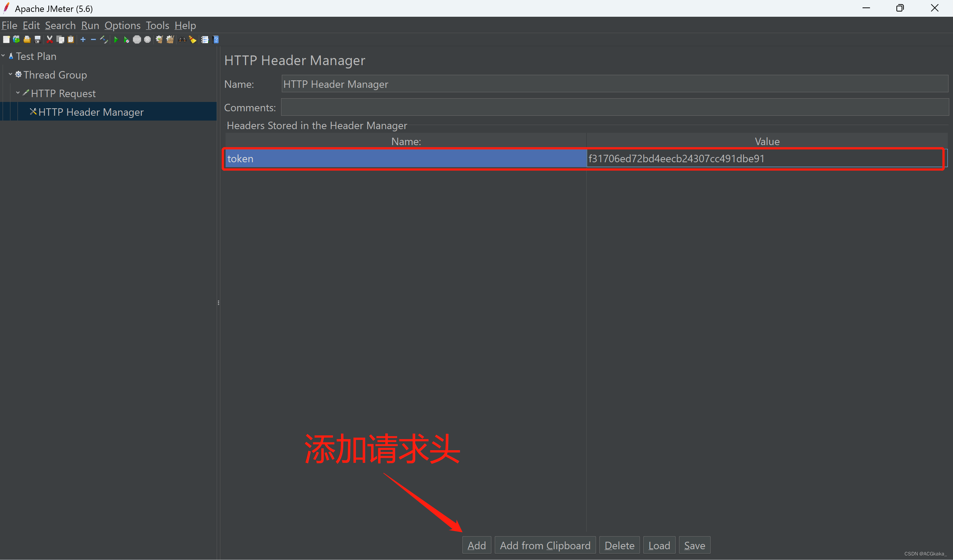Select HTTP Request in the tree

(63, 93)
